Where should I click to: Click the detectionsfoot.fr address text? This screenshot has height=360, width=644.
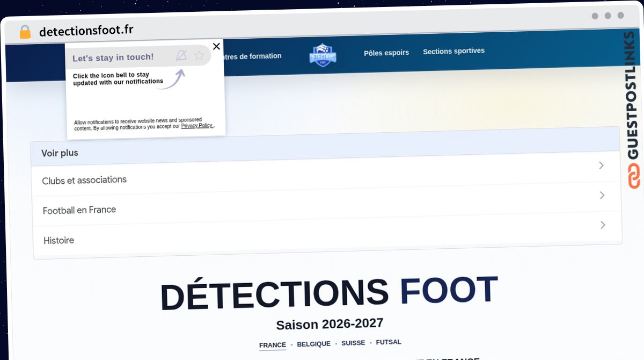[x=86, y=31]
